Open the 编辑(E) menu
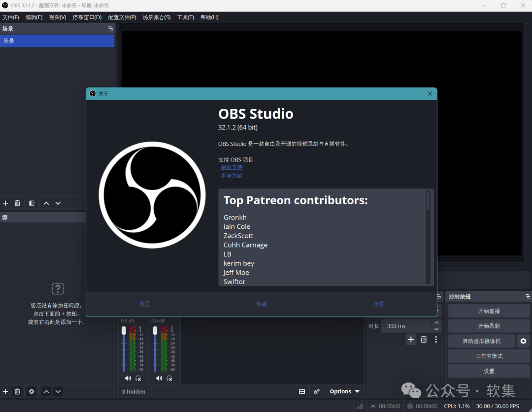Screen dimensions: 532x412 (34, 17)
